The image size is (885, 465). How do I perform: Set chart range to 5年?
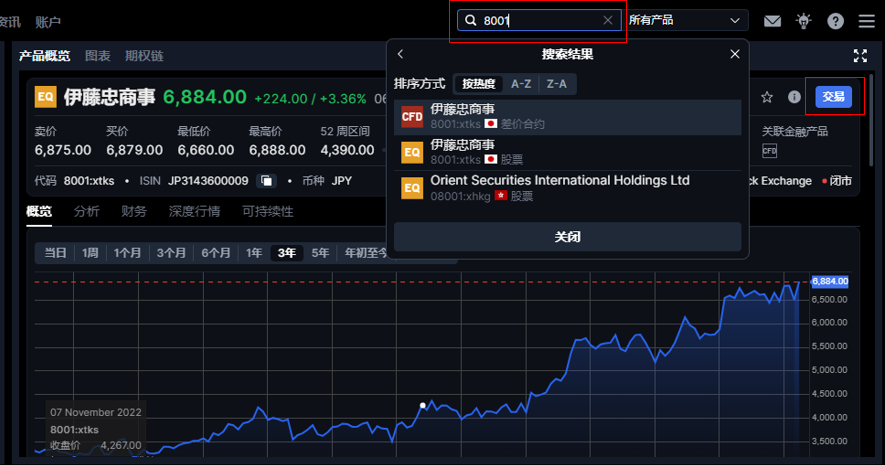320,253
